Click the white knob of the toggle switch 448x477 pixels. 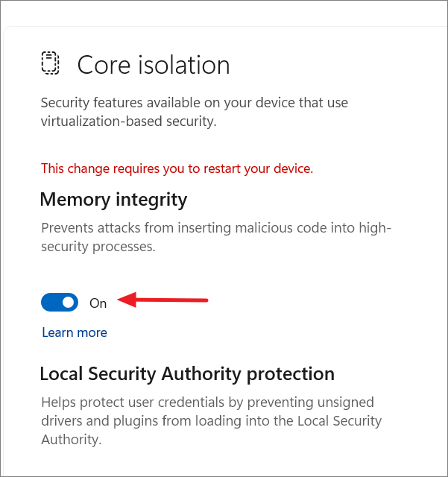pyautogui.click(x=68, y=302)
